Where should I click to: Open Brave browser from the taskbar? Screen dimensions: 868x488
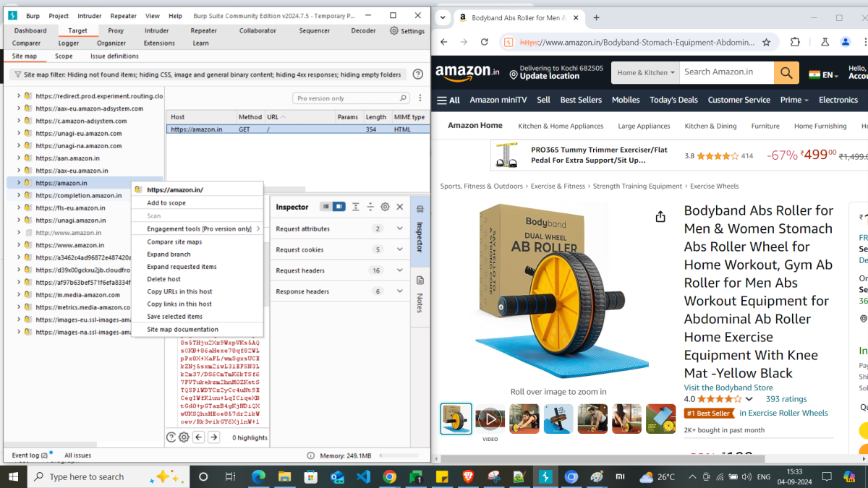pyautogui.click(x=468, y=477)
